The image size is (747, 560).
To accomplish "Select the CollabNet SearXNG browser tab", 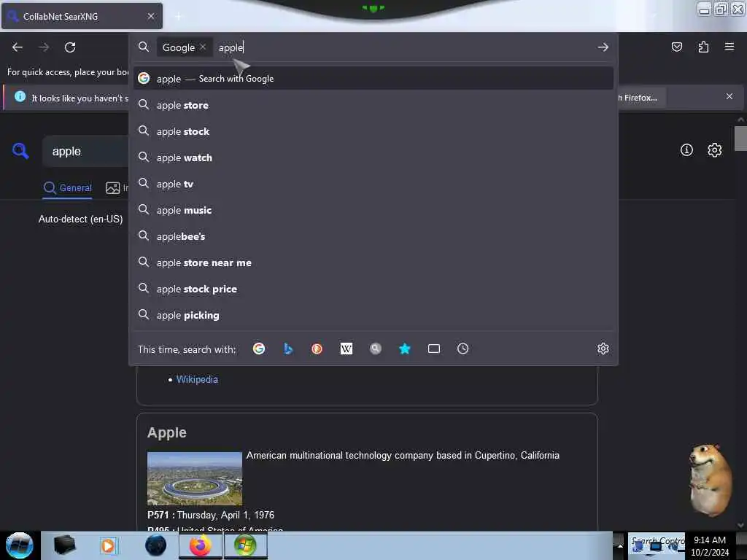I will [82, 16].
